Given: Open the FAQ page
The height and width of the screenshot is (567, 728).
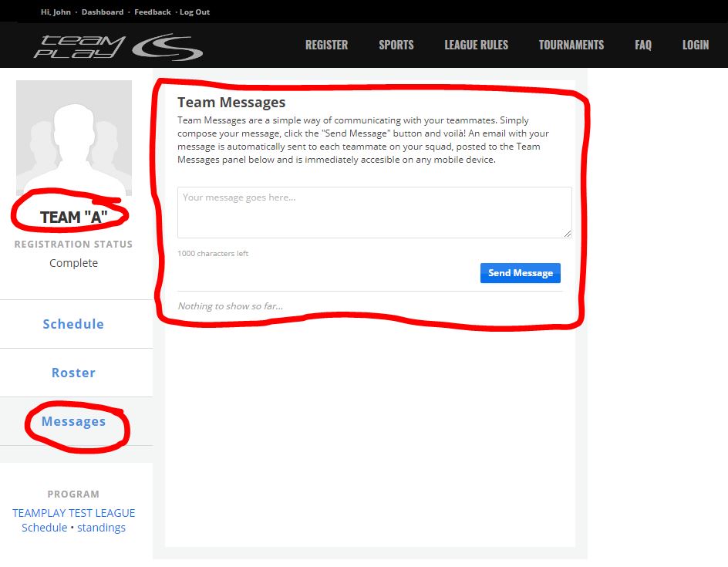Looking at the screenshot, I should click(643, 45).
